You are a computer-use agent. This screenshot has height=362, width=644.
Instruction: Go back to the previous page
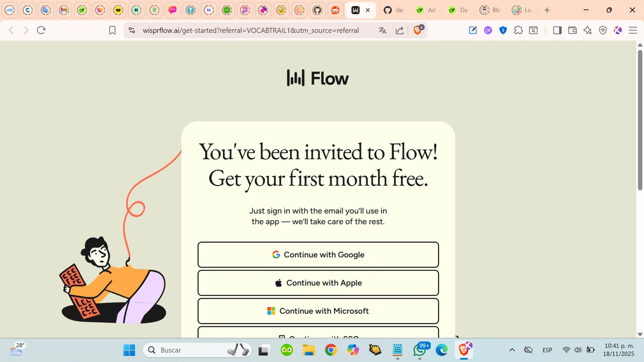(12, 30)
